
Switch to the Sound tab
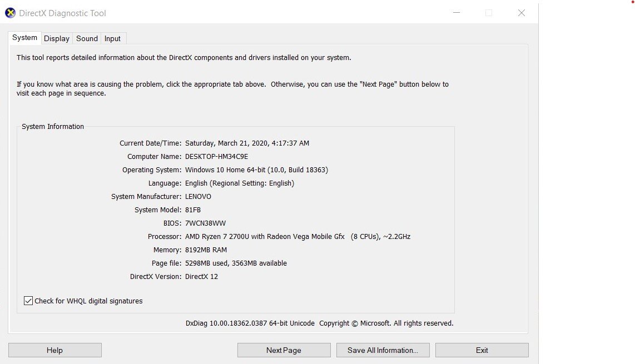[87, 38]
